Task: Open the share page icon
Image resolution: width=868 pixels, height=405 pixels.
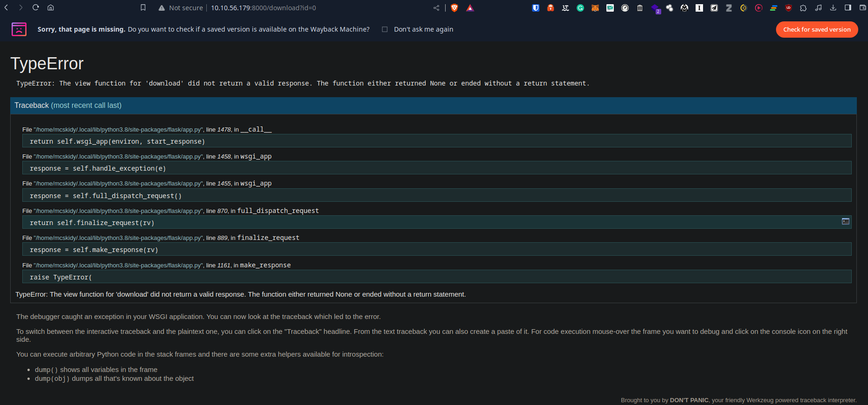Action: point(436,8)
